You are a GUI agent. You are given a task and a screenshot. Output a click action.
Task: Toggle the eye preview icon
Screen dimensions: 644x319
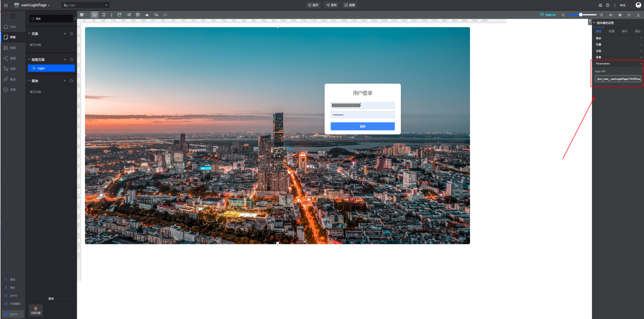point(611,15)
